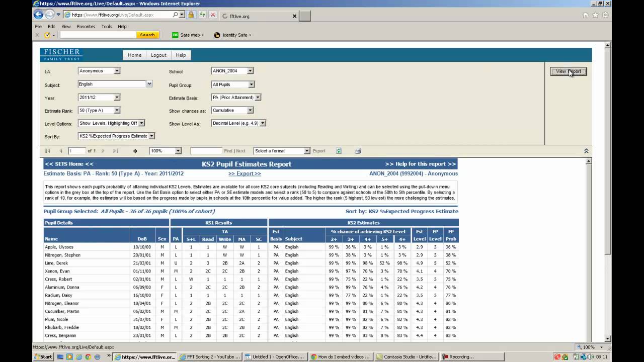The height and width of the screenshot is (362, 644).
Task: Click the Norton yellow checkmark icon
Action: [47, 35]
